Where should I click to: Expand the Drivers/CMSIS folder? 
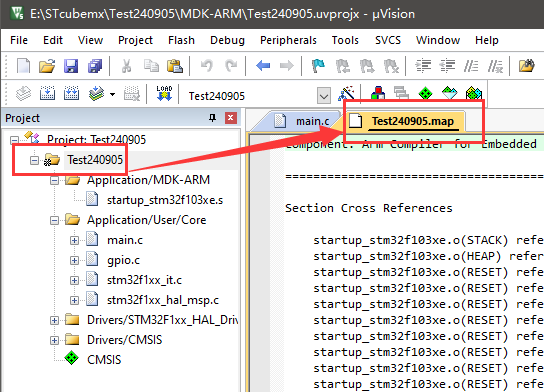(54, 340)
